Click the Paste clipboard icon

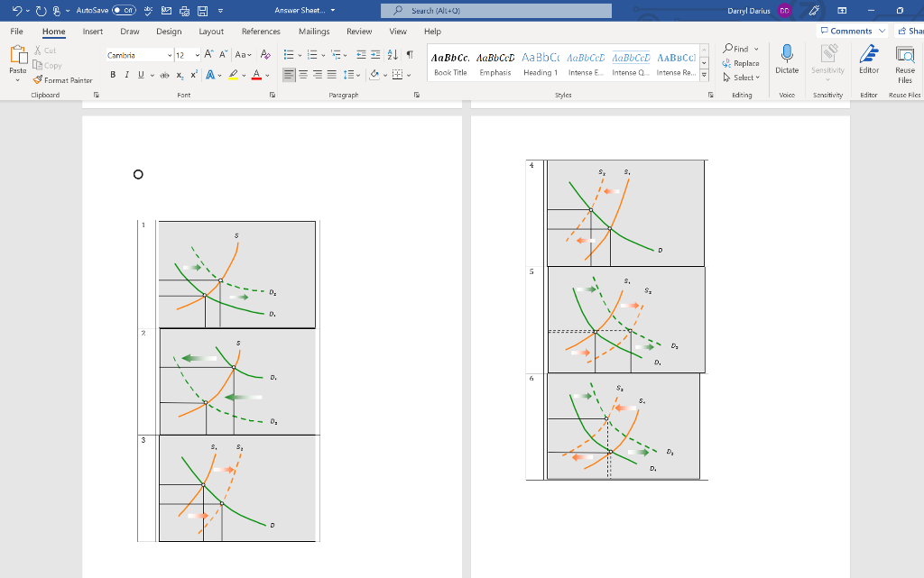[18, 55]
